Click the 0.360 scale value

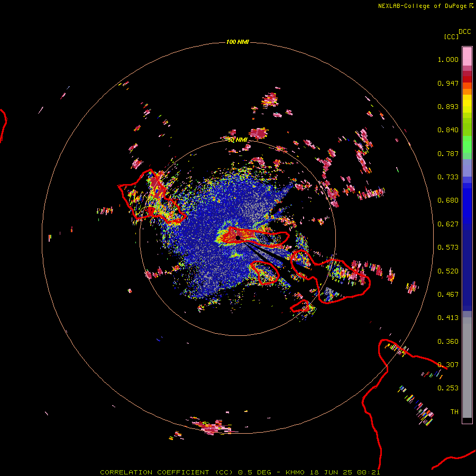[448, 342]
